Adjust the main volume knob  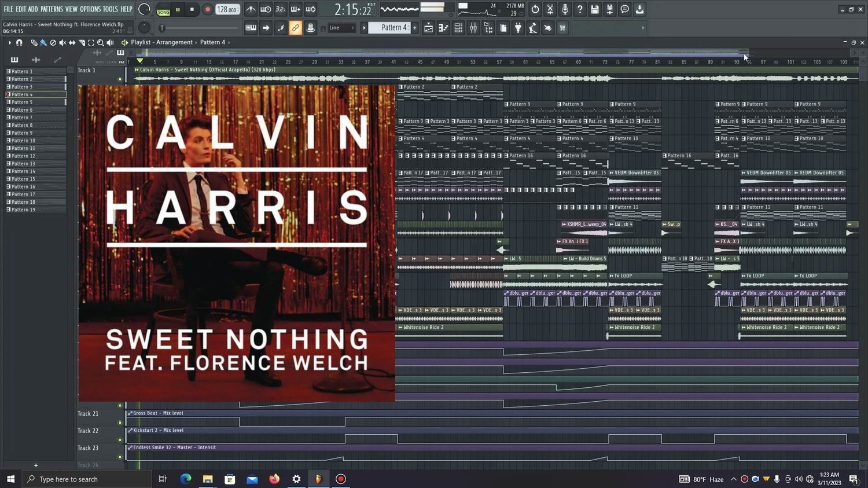(x=145, y=9)
